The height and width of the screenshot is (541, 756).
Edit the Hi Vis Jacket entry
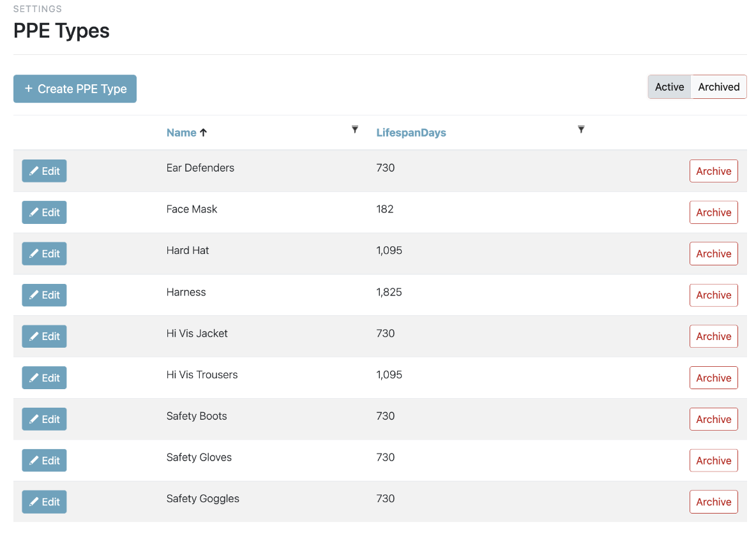click(44, 336)
